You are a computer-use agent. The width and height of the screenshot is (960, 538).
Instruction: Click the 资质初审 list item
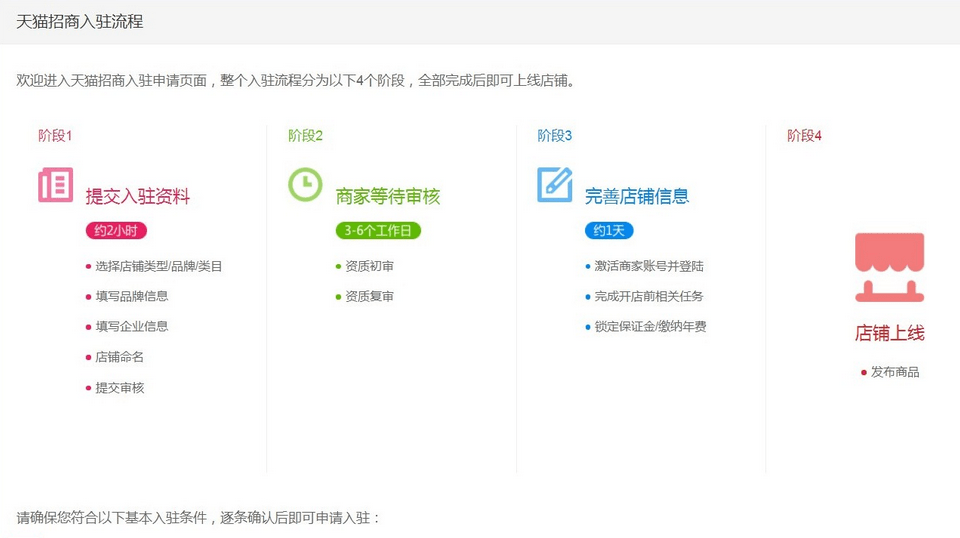tap(365, 266)
